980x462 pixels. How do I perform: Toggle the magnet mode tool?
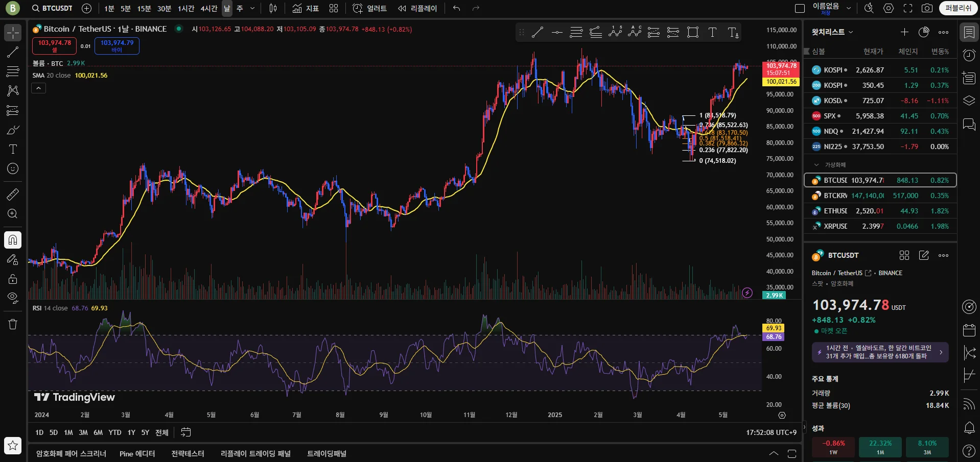tap(13, 240)
